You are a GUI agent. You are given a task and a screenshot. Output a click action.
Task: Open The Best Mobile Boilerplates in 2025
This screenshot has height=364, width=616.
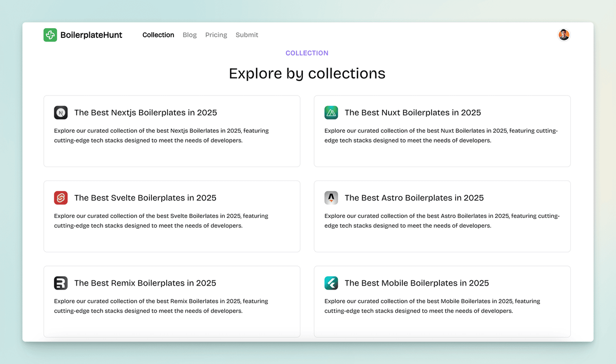pyautogui.click(x=417, y=283)
